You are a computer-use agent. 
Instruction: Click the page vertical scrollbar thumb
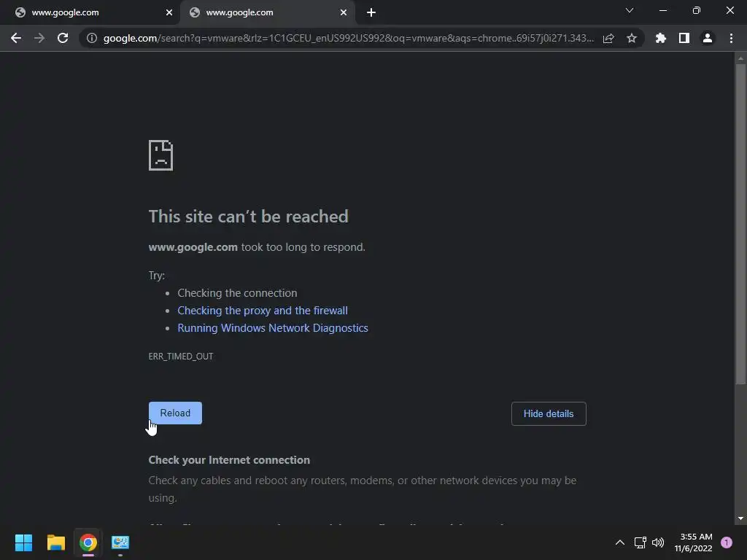[740, 224]
